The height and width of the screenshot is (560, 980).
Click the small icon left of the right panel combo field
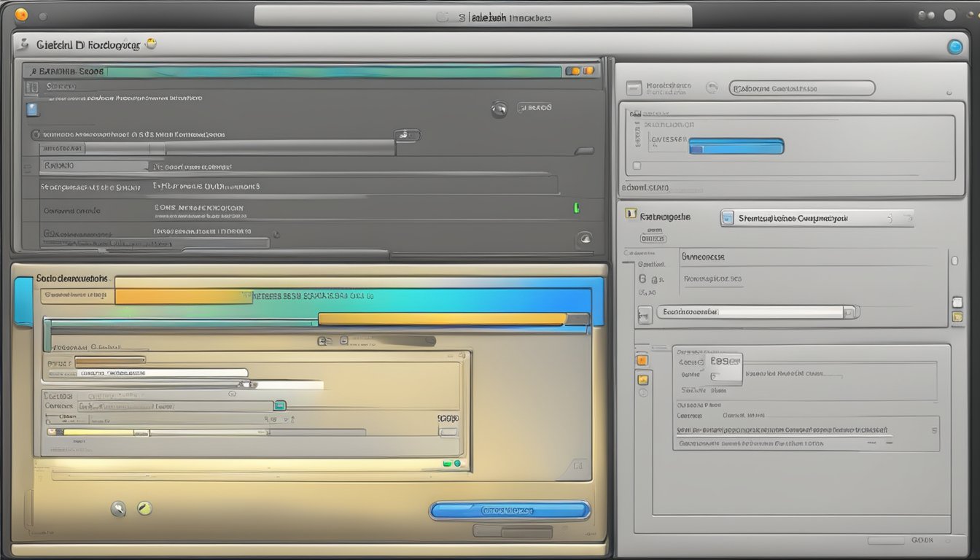coord(644,315)
